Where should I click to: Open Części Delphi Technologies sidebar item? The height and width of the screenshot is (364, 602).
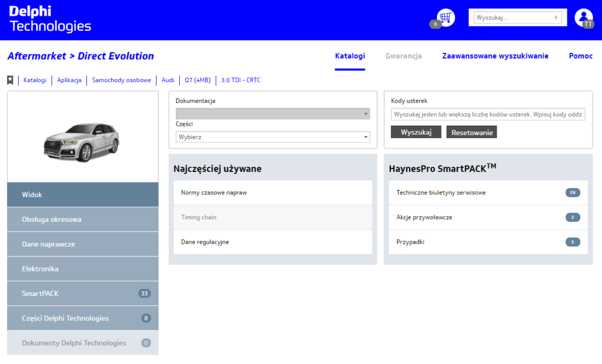(82, 318)
